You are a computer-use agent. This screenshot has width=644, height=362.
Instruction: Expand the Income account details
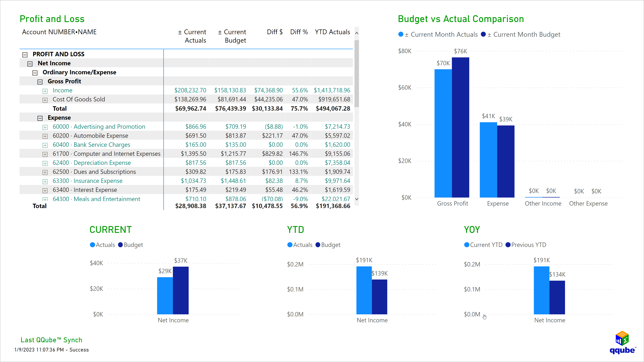tap(45, 91)
